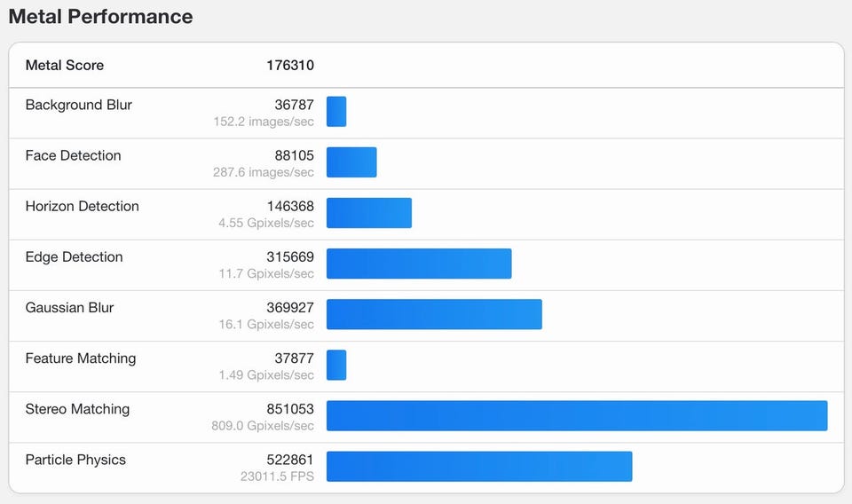
Task: Click the Face Detection blue bar
Action: pos(351,161)
